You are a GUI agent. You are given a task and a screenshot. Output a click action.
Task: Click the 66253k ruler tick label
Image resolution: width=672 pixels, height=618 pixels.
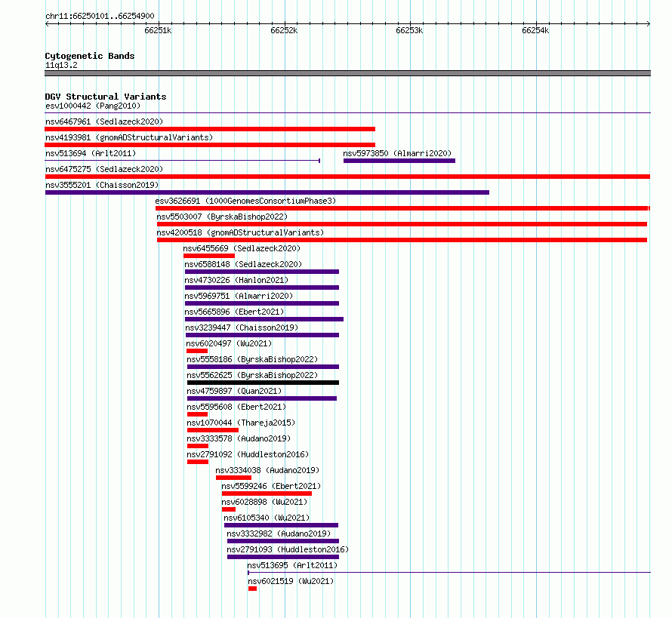tap(409, 30)
